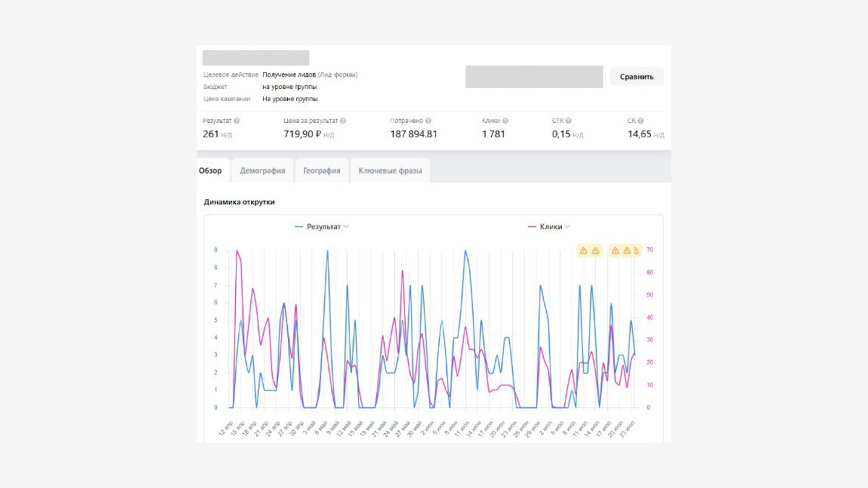Open the gray date range selector
868x488 pixels.
[x=534, y=77]
